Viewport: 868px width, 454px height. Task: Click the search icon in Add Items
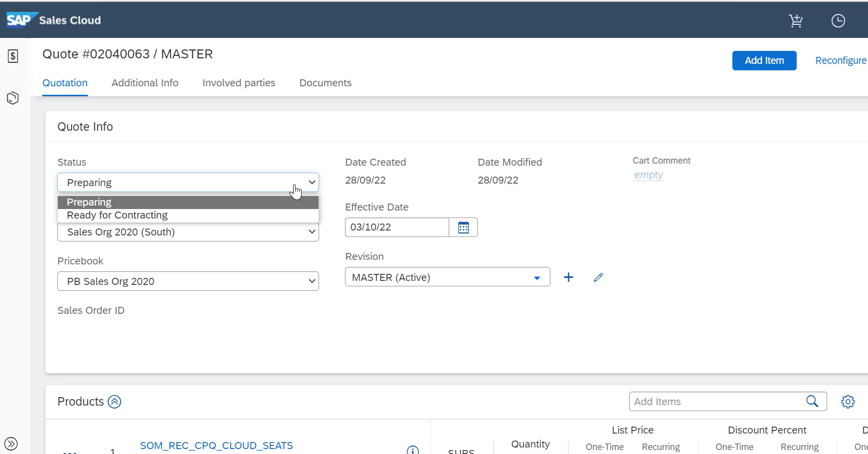(812, 402)
